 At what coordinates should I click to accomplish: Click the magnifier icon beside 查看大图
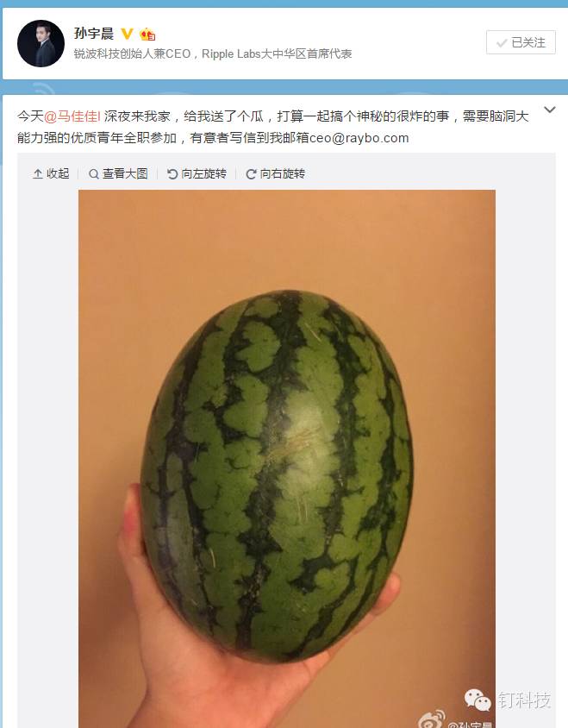point(94,174)
